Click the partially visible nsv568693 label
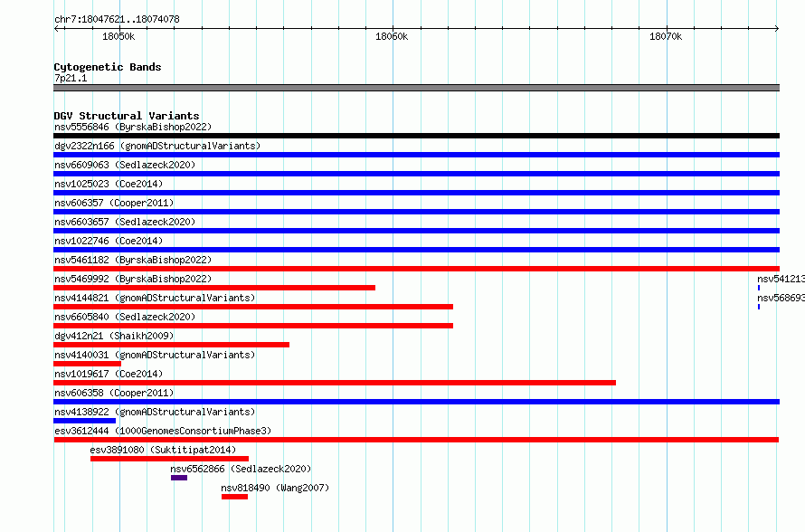The width and height of the screenshot is (805, 532). tap(781, 298)
